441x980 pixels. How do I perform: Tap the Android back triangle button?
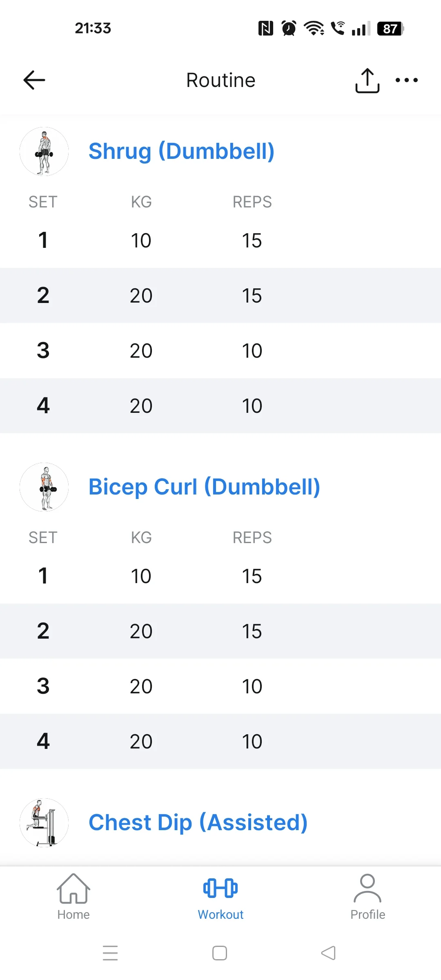(328, 953)
